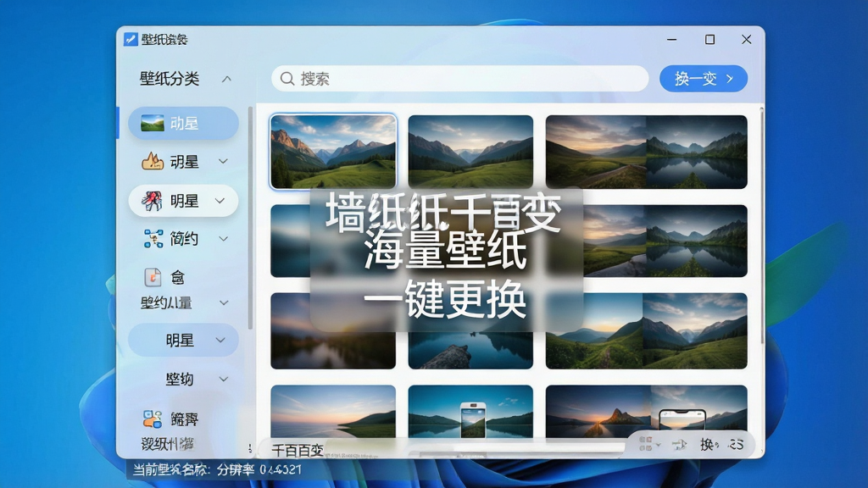Select the 壁纳 category label
The width and height of the screenshot is (868, 488).
[180, 379]
